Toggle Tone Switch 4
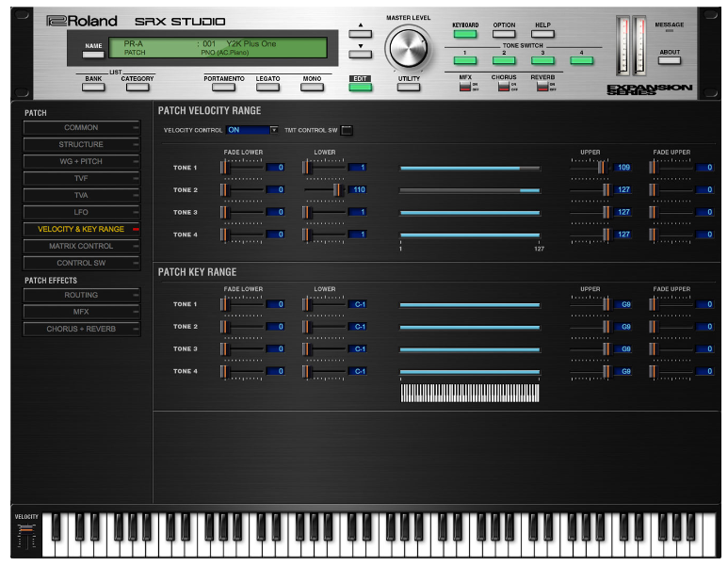This screenshot has height=566, width=728. coord(581,60)
